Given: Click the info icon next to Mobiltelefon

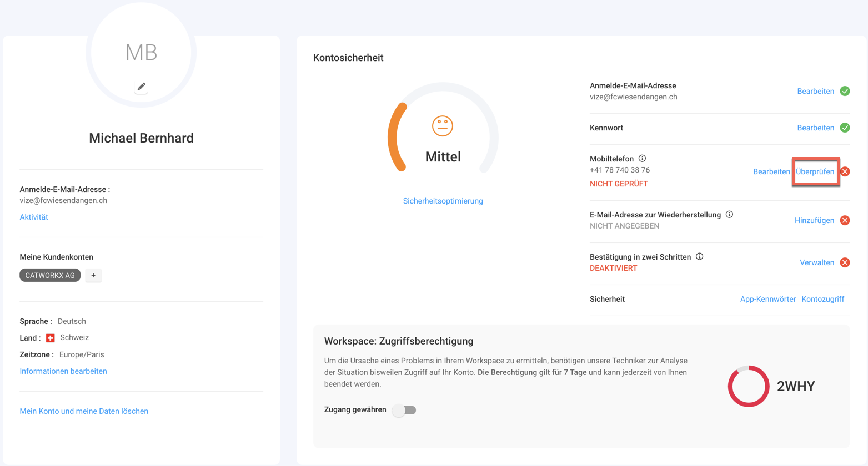Looking at the screenshot, I should click(642, 159).
